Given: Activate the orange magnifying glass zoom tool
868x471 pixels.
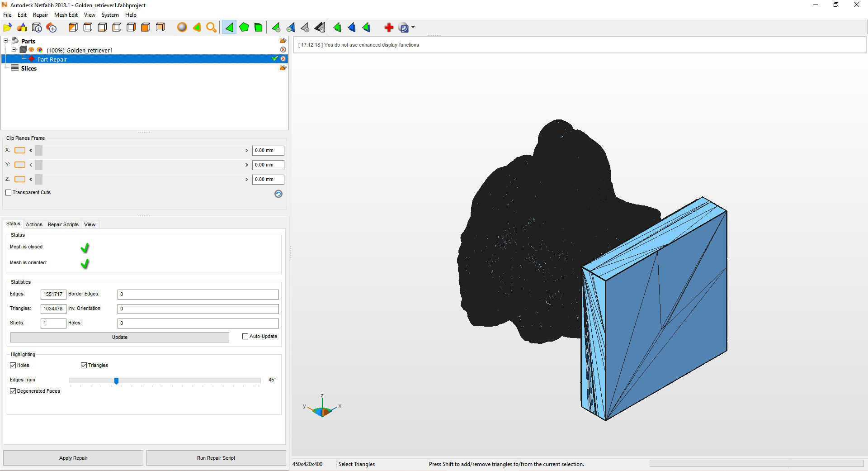Looking at the screenshot, I should 211,28.
